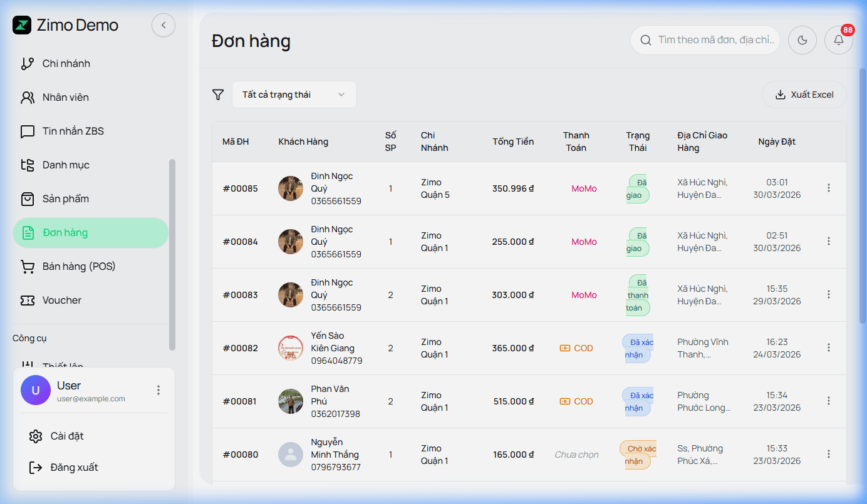
Task: Click the Xuất Excel button
Action: pos(804,95)
